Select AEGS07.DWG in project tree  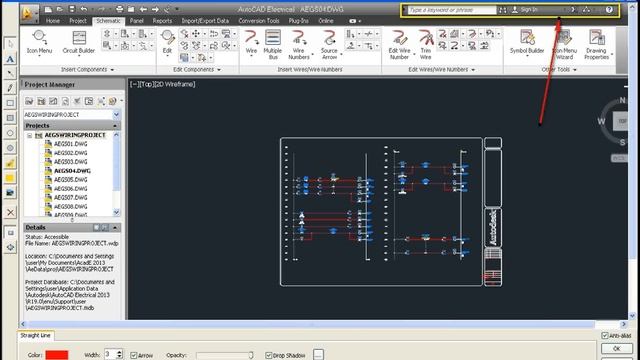click(71, 198)
